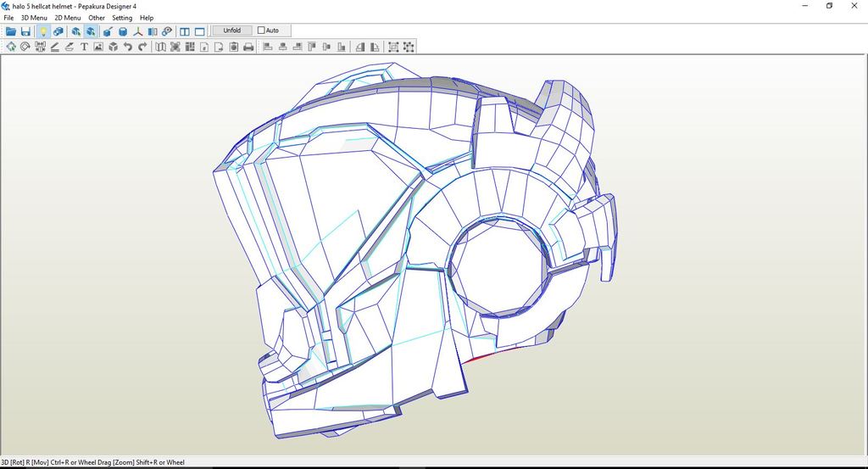The height and width of the screenshot is (469, 868).
Task: Open a file with the folder icon
Action: click(x=10, y=31)
